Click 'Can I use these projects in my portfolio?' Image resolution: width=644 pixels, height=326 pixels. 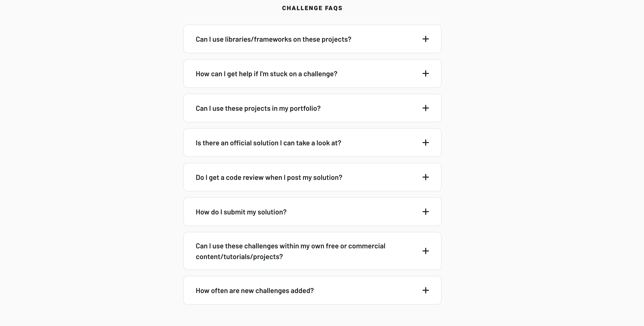click(x=258, y=108)
